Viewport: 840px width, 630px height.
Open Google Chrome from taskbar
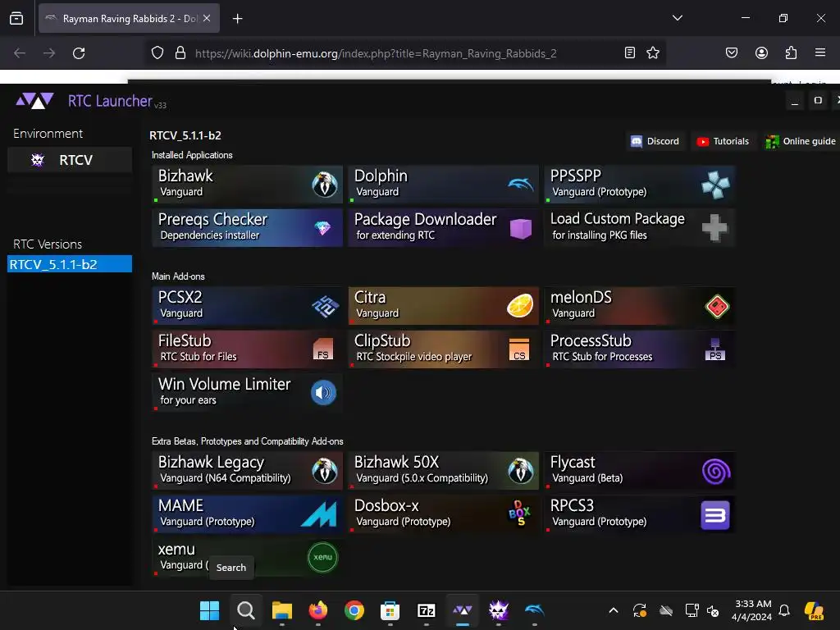coord(354,610)
